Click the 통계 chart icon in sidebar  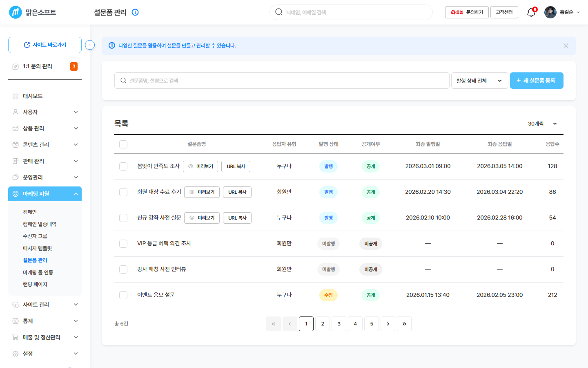[x=16, y=321]
